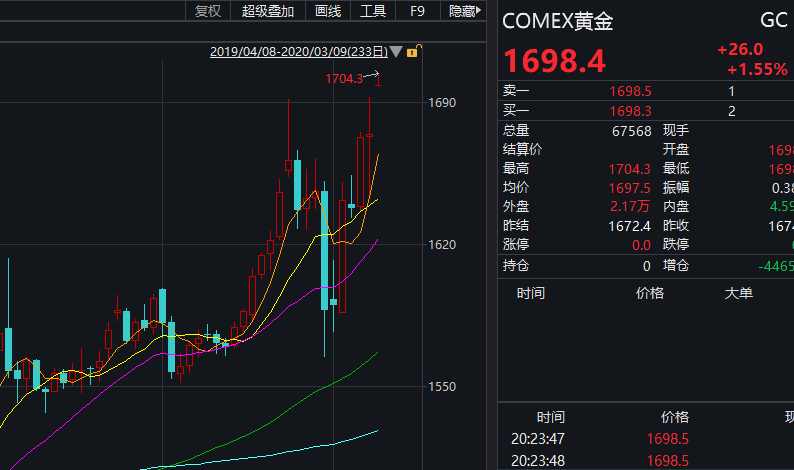794x470 pixels.
Task: Expand the date range dropdown triangle
Action: tap(396, 52)
